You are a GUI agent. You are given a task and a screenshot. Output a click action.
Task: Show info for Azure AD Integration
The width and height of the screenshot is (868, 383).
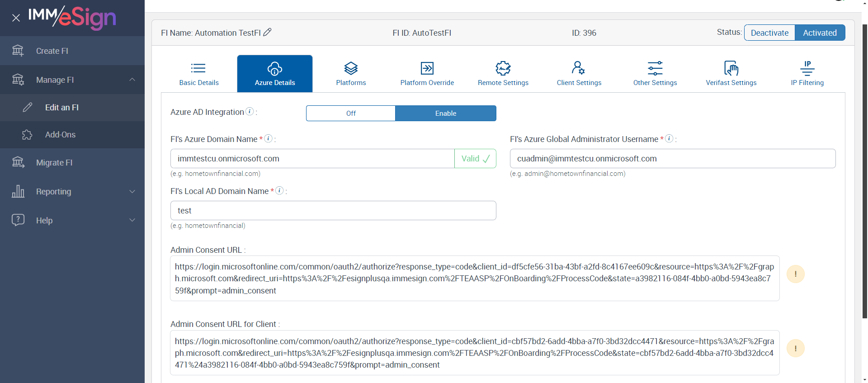tap(250, 111)
